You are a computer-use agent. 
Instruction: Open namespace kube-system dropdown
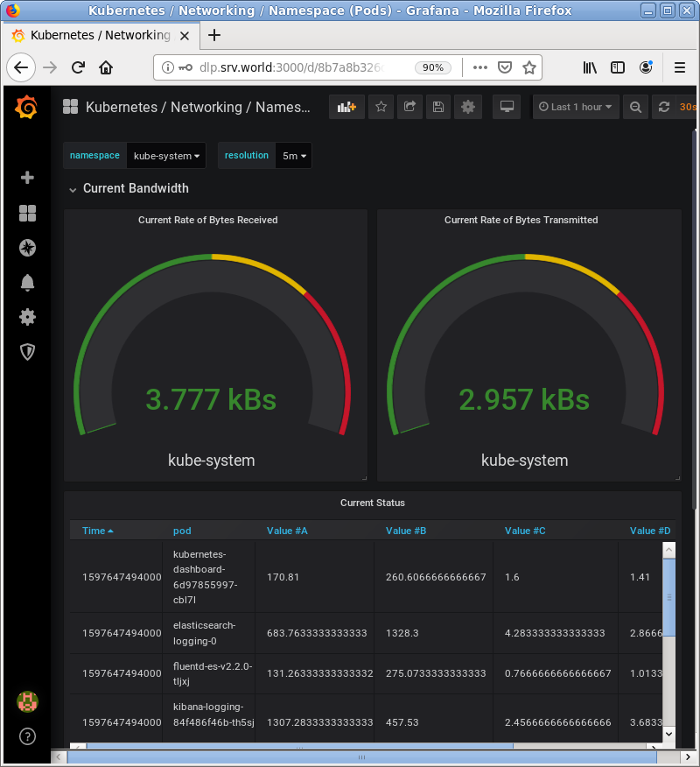point(166,156)
